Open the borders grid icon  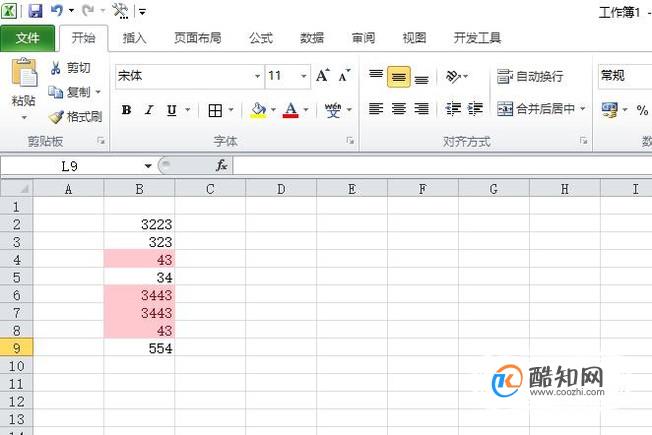tap(215, 110)
